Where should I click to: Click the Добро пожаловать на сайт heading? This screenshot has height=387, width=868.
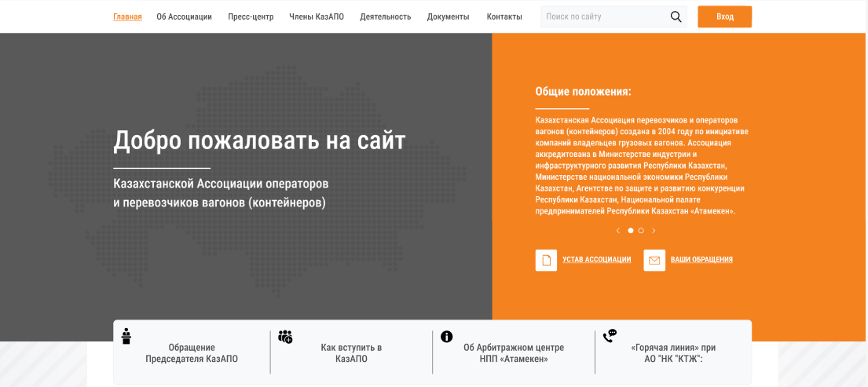pos(260,141)
